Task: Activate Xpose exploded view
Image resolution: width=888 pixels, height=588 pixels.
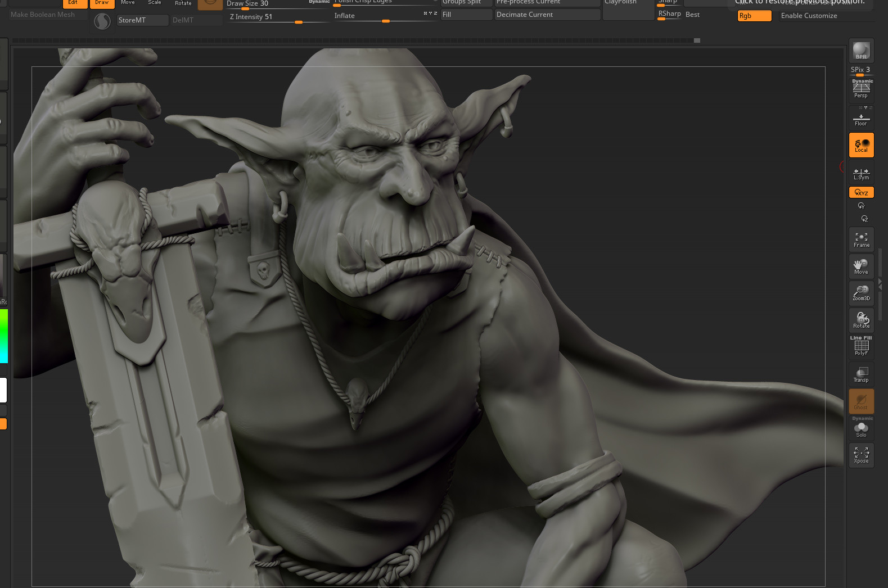Action: coord(861,455)
